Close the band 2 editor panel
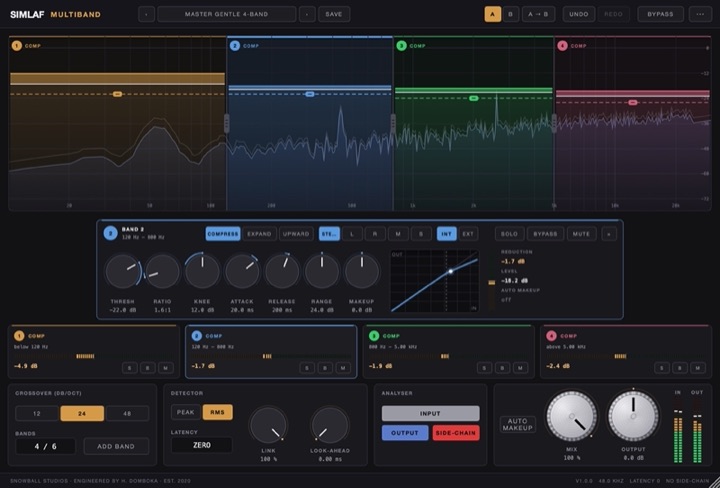Screen dimensions: 720x488 609,234
